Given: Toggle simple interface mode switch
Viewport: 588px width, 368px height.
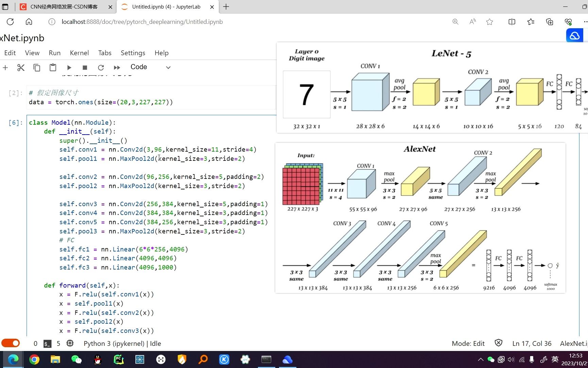Looking at the screenshot, I should pyautogui.click(x=11, y=343).
